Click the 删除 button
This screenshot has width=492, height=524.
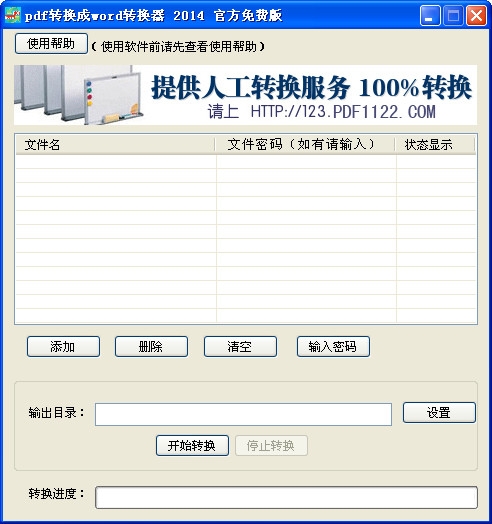[x=151, y=347]
